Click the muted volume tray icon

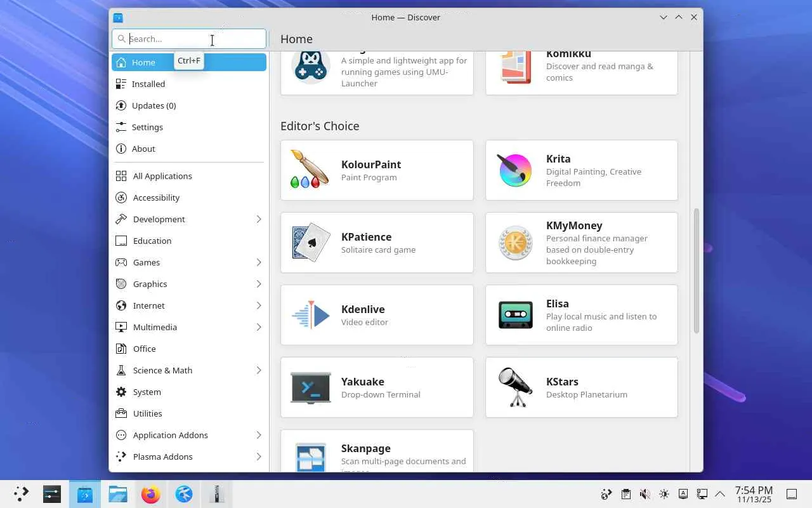[x=645, y=494]
